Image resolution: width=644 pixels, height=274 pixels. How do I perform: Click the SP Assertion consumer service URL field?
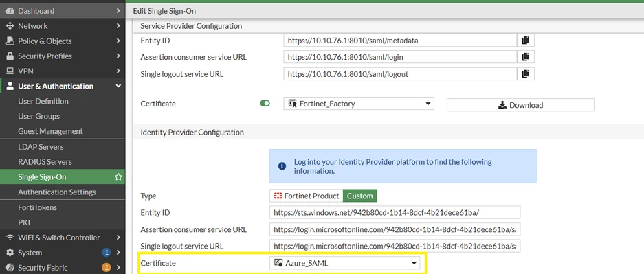400,57
